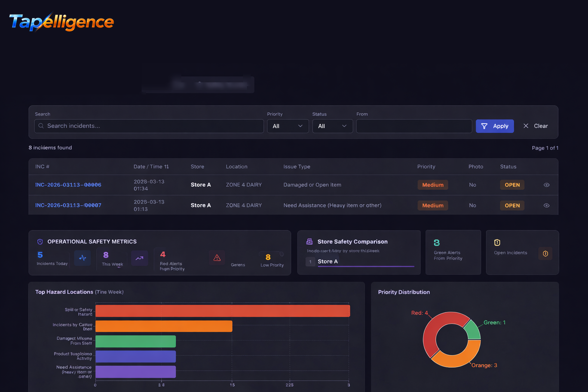Click the 'Red: 4' chart label

tap(419, 313)
